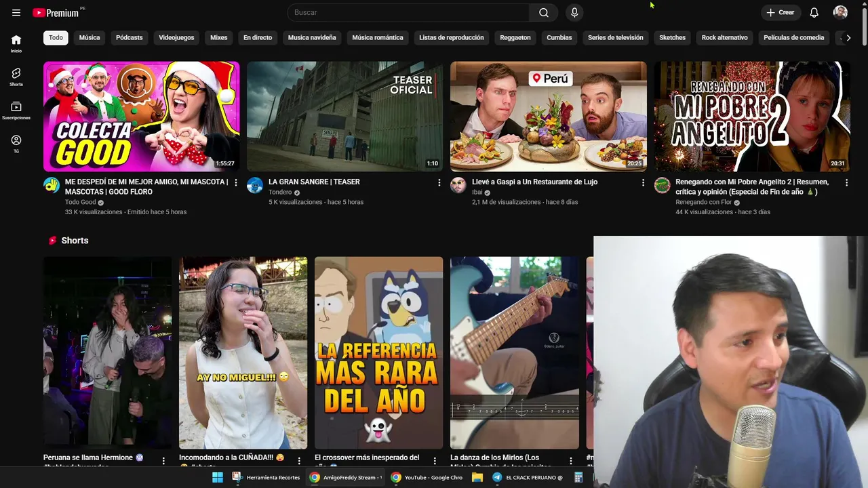Open La danza de los Mirlos short
868x488 pixels.
coord(515,352)
